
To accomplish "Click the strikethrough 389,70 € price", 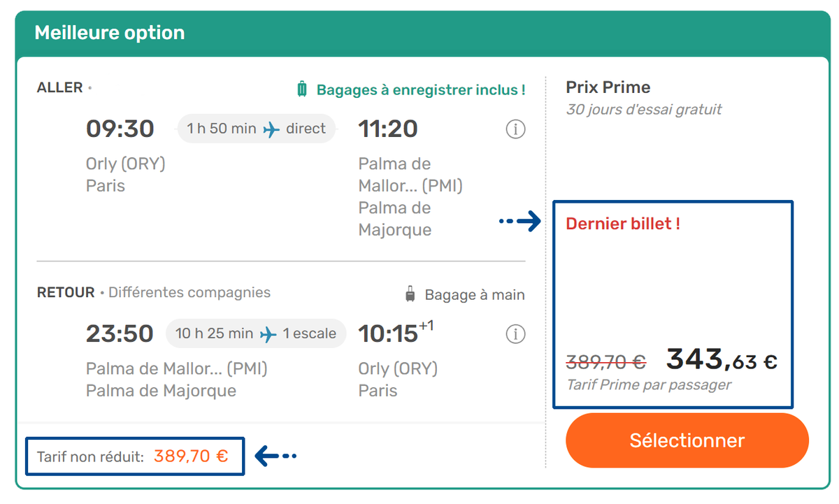I will coord(608,361).
